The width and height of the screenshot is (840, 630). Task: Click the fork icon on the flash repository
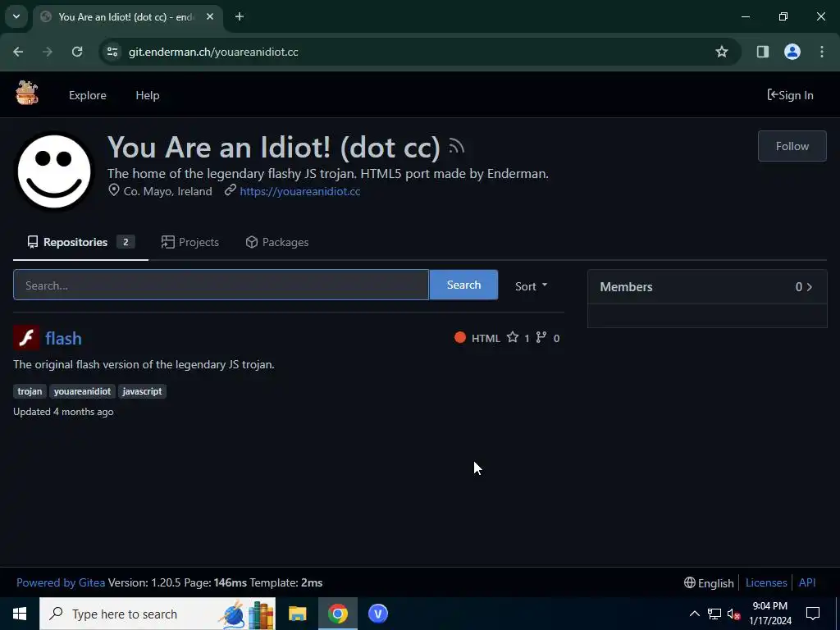pyautogui.click(x=541, y=337)
